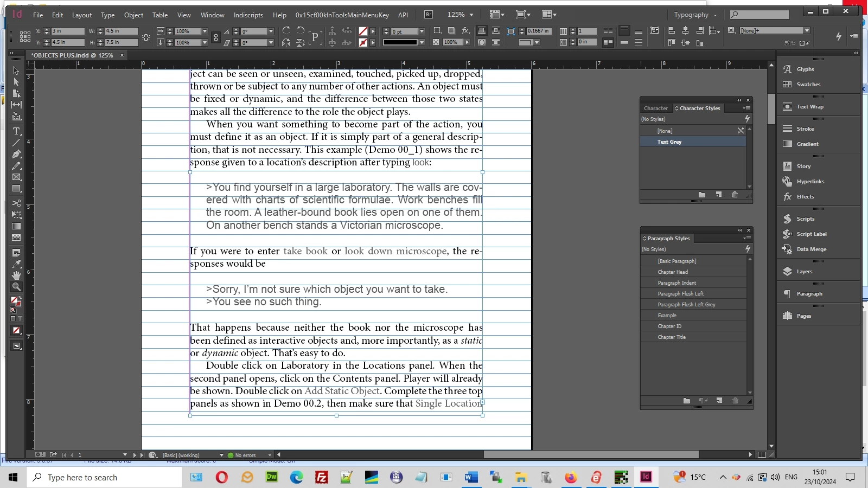Switch to Character tab in panel
The height and width of the screenshot is (488, 868).
pos(656,108)
